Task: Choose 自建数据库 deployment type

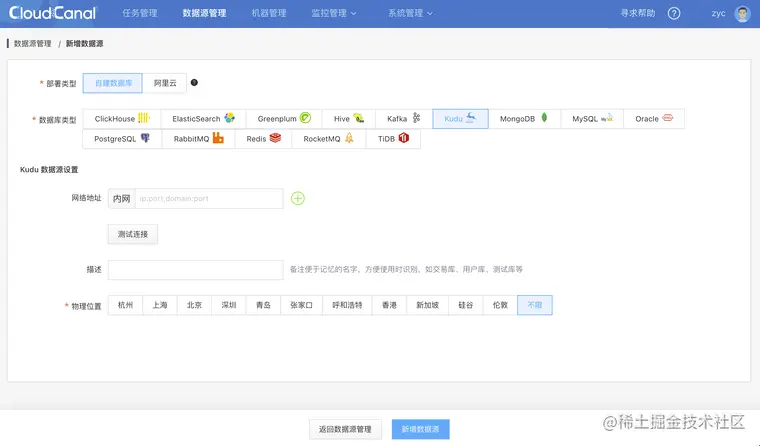Action: tap(112, 83)
